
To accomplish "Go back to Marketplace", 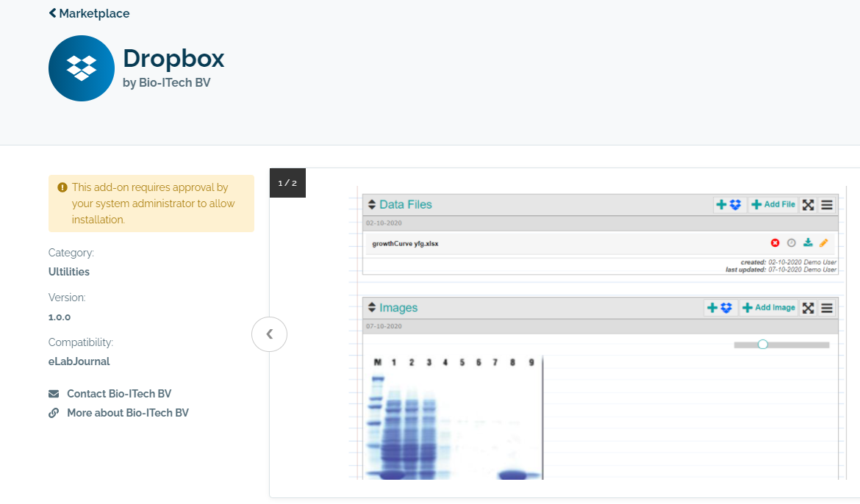I will [x=89, y=13].
